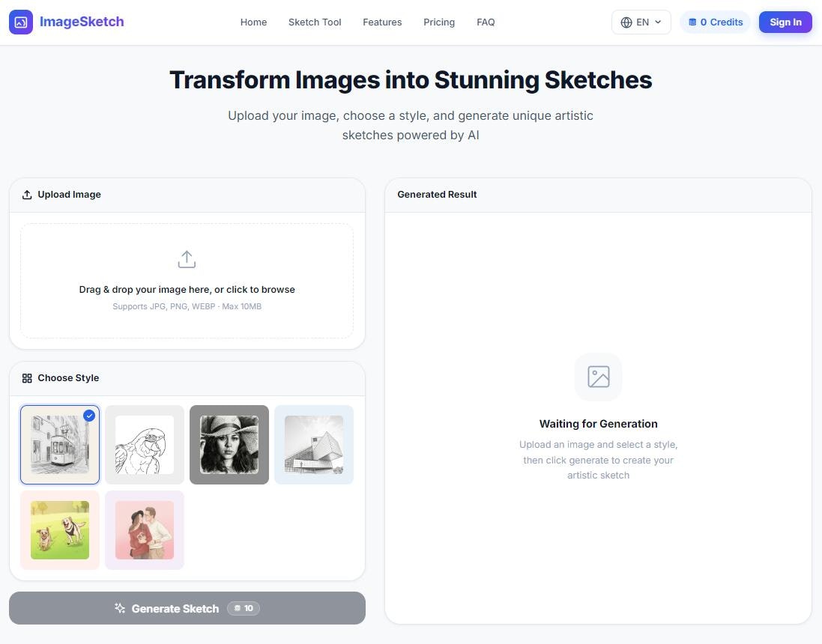Expand the language selector menu
This screenshot has width=822, height=644.
(641, 22)
